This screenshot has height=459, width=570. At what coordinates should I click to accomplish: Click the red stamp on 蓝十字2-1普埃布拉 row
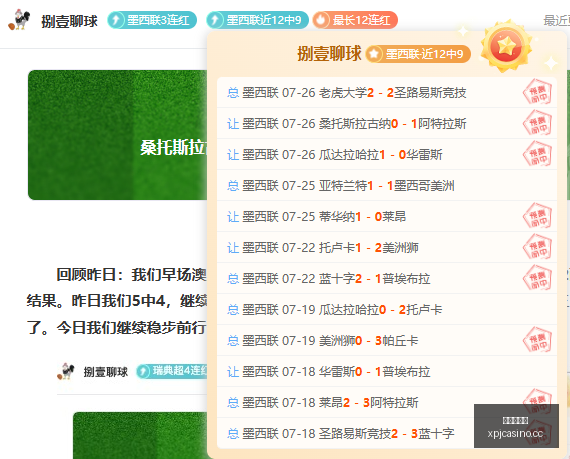pyautogui.click(x=537, y=278)
